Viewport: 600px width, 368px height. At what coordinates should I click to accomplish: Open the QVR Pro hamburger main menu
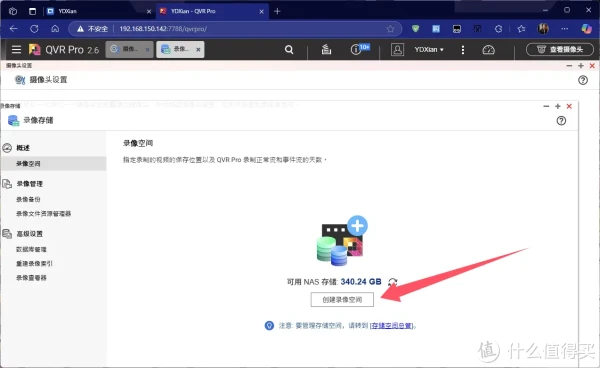coord(16,49)
